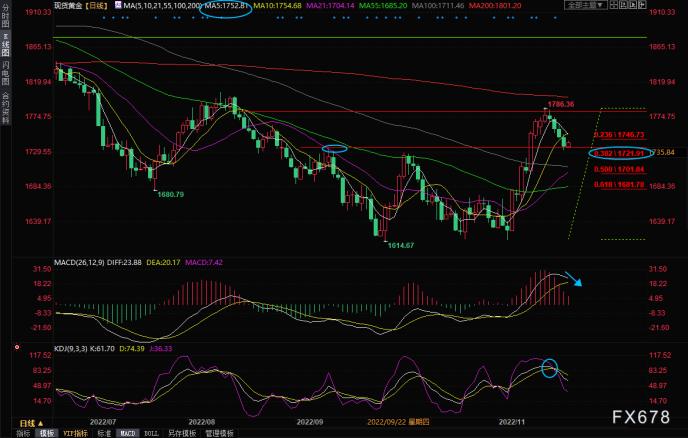Click the current price tag 1735.84

(x=663, y=152)
